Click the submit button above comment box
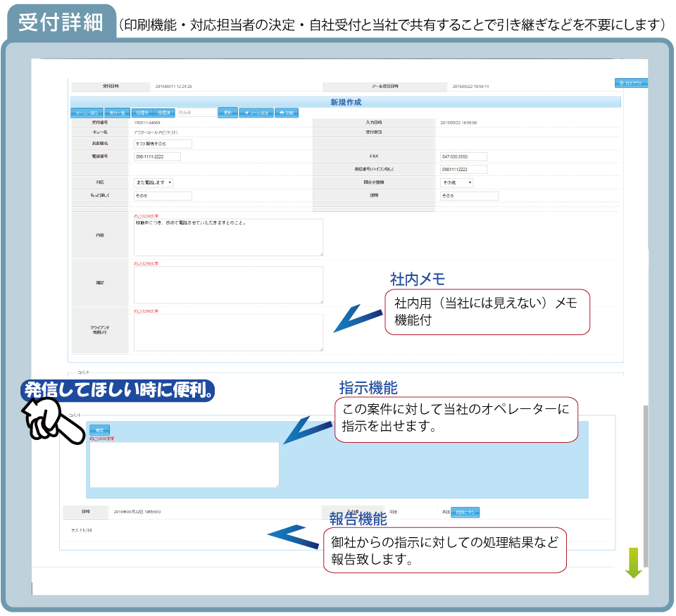Image resolution: width=676 pixels, height=616 pixels. tap(99, 430)
